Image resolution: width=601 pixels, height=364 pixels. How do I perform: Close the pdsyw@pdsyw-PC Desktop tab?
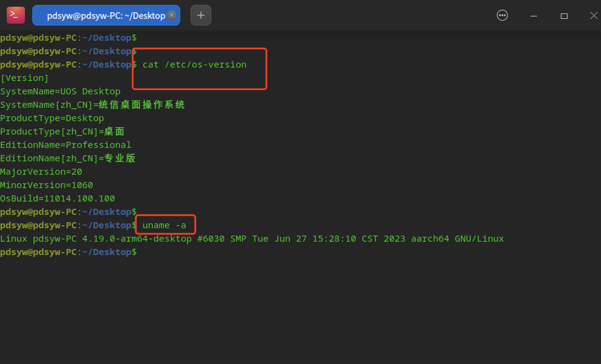(172, 15)
